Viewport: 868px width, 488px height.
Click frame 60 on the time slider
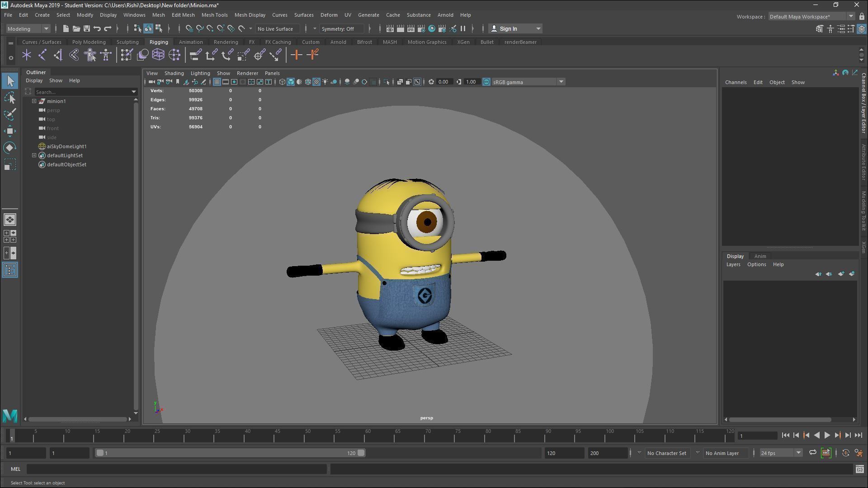click(367, 436)
